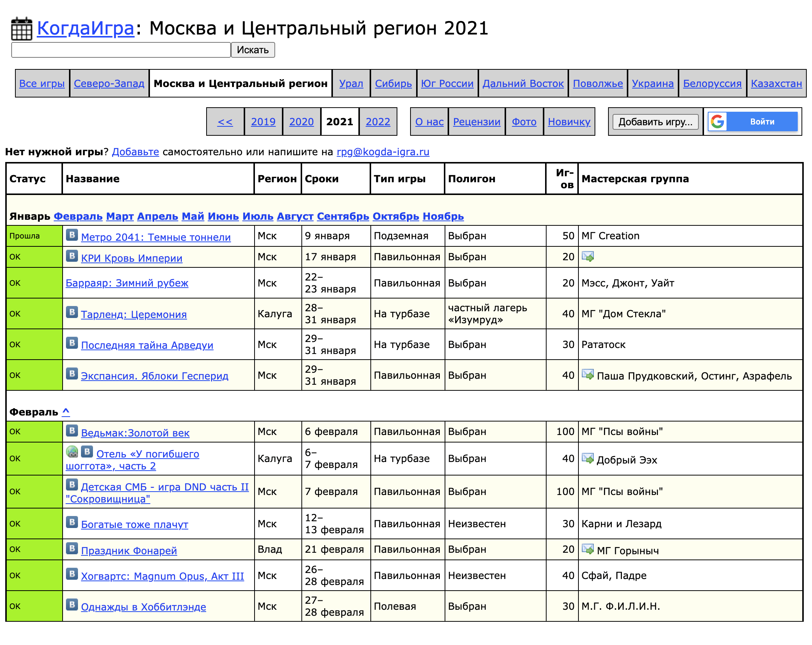Switch to Поволжье region tab
Image resolution: width=812 pixels, height=645 pixels.
[x=598, y=84]
